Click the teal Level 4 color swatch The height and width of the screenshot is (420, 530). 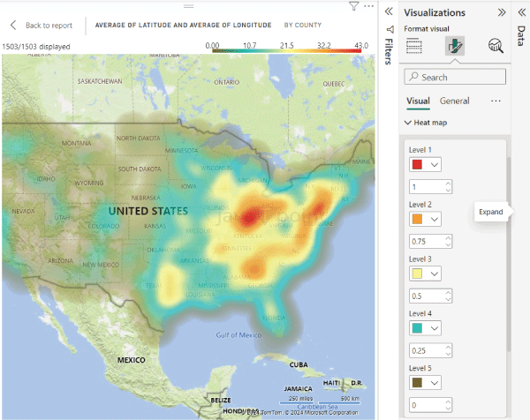tap(417, 328)
